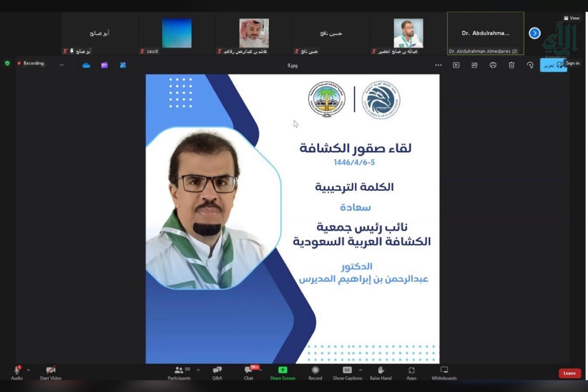This screenshot has width=588, height=392.
Task: Open the Apps menu
Action: tap(412, 371)
